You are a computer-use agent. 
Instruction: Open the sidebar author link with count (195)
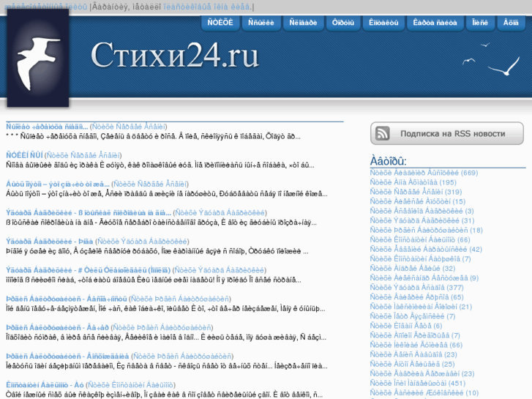coord(413,182)
